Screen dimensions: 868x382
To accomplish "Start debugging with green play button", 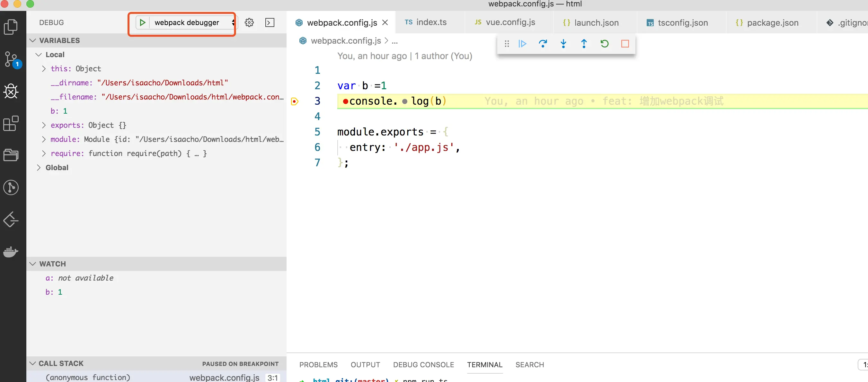I will tap(143, 22).
